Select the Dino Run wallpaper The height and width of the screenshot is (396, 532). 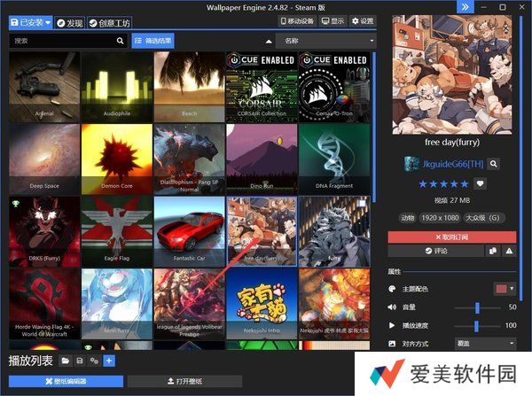pos(262,159)
